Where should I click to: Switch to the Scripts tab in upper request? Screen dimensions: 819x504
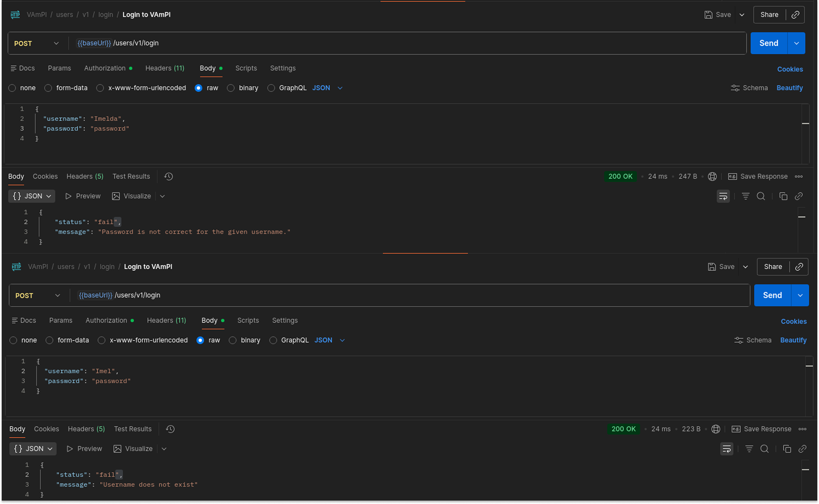click(x=246, y=68)
